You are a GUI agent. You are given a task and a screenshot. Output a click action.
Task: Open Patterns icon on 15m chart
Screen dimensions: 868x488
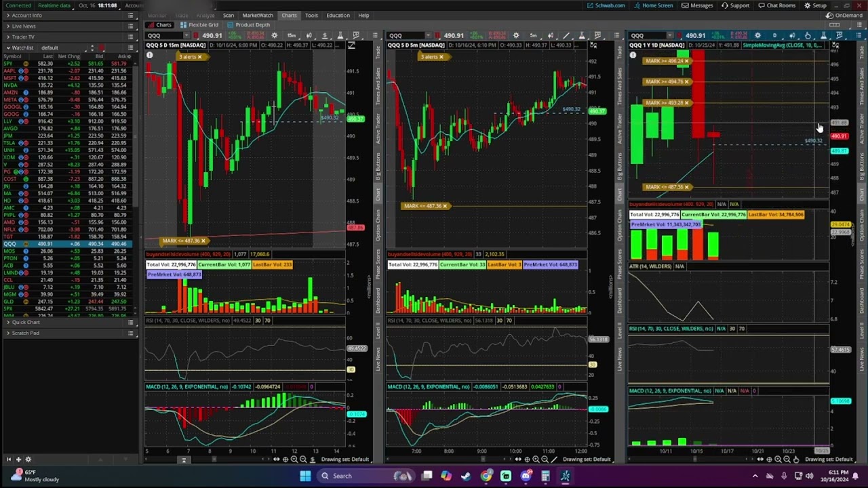356,35
